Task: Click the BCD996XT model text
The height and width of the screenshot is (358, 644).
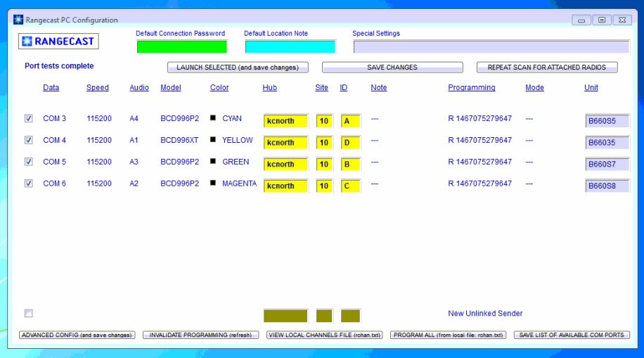Action: point(179,140)
